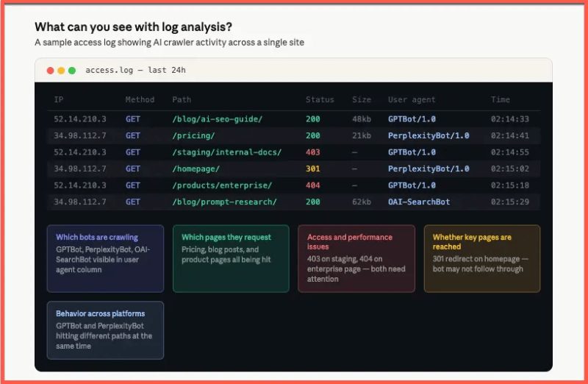Click the 'Path' column header
The width and height of the screenshot is (588, 384).
(x=182, y=99)
